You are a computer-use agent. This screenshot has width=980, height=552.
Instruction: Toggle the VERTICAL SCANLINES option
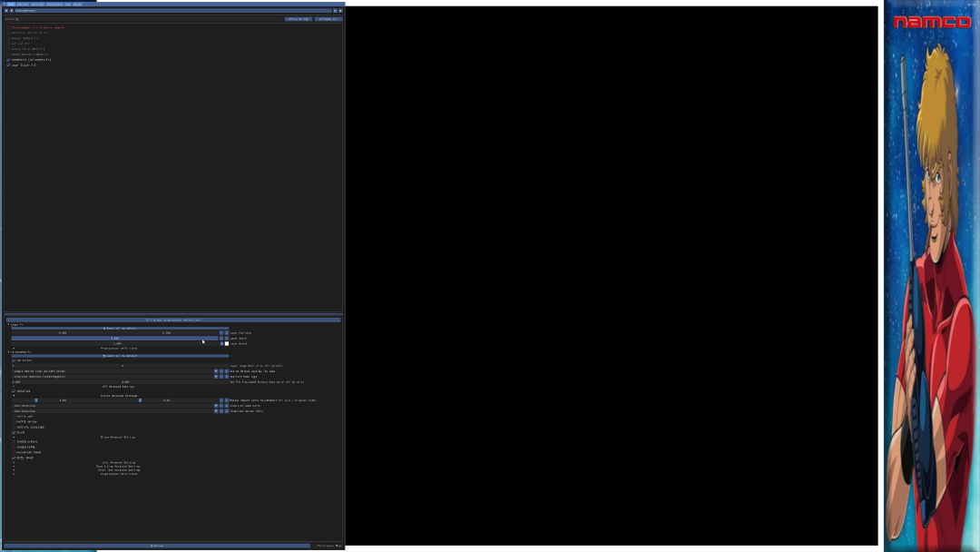click(14, 428)
